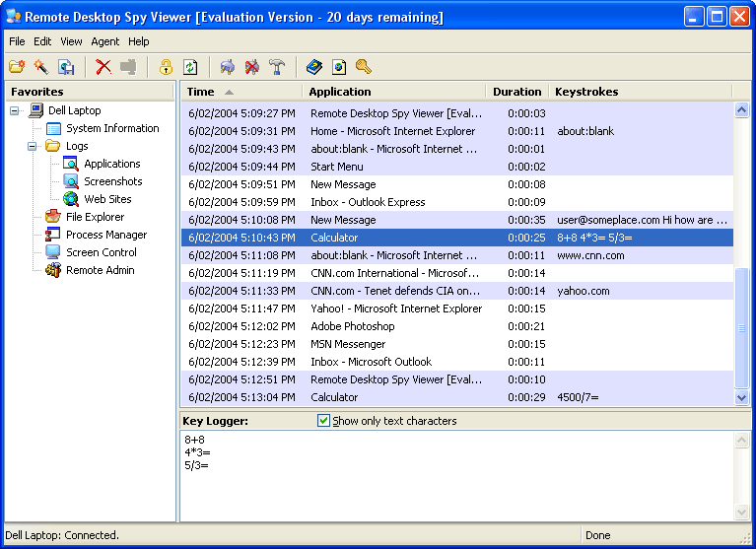This screenshot has width=756, height=549.
Task: Click the log list scroll-up arrow
Action: pos(741,109)
